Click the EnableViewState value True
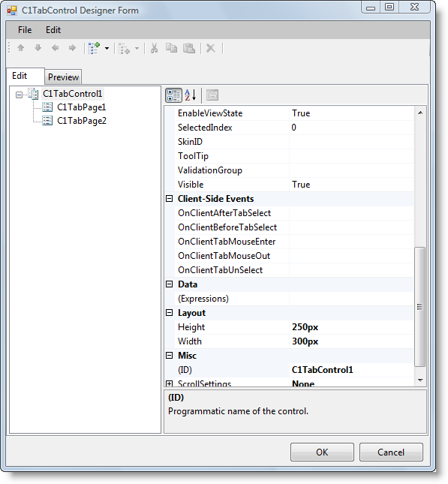 point(301,113)
